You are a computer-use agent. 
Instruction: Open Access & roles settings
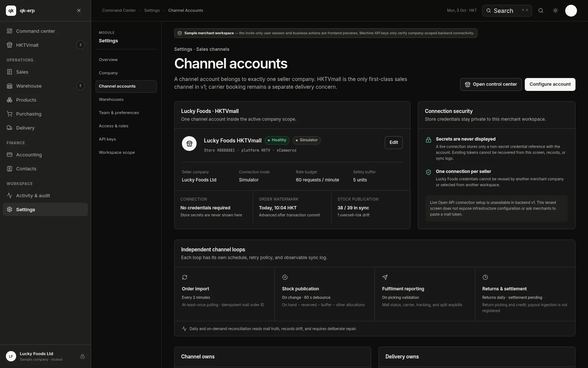(126, 126)
